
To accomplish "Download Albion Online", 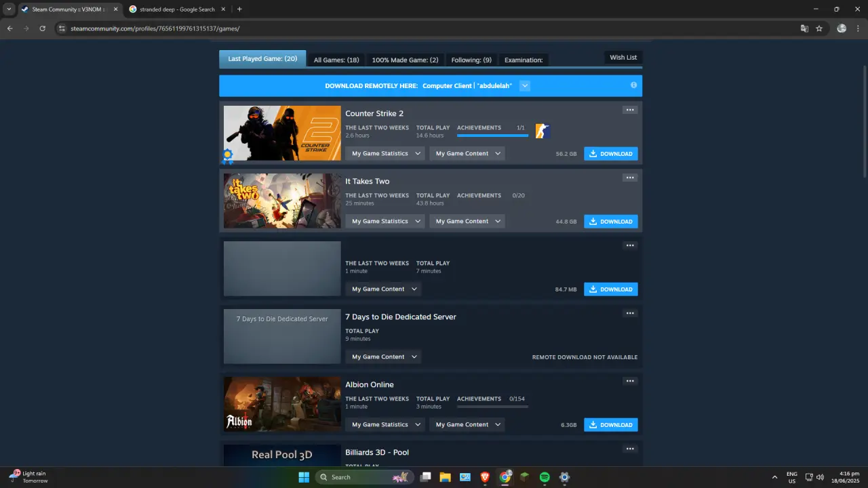I will (x=611, y=425).
